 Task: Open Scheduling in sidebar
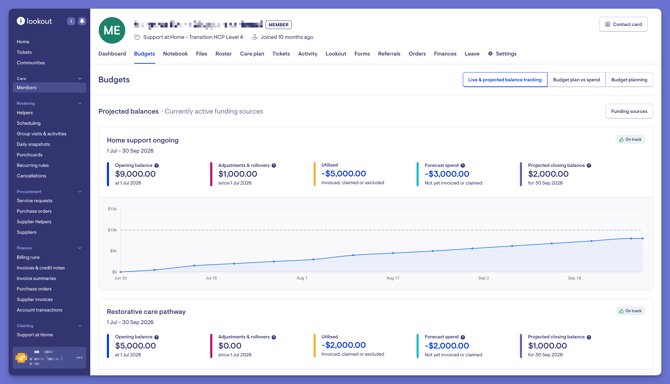click(x=29, y=123)
